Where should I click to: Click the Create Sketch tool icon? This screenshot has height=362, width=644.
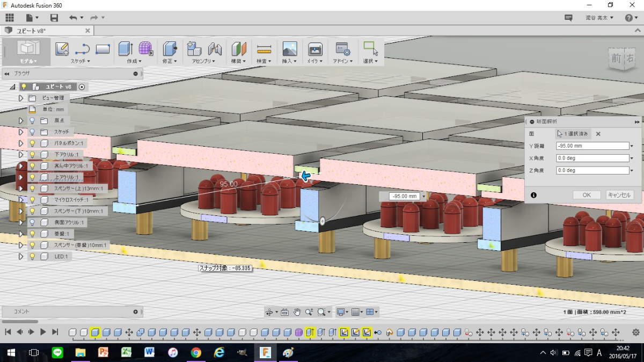pyautogui.click(x=62, y=49)
